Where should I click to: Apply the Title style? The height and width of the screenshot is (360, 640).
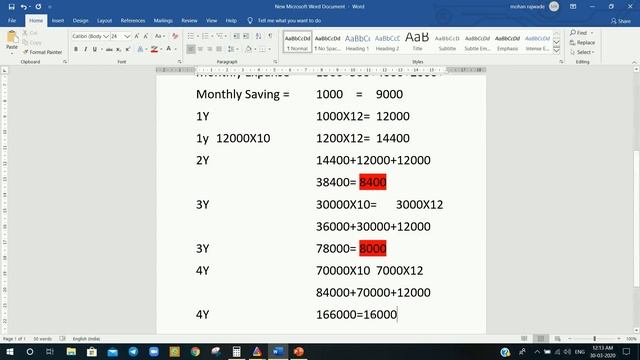[417, 42]
